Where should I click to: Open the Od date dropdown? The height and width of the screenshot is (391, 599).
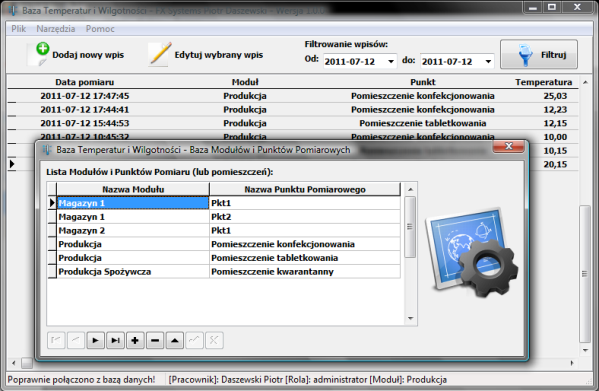(x=391, y=61)
